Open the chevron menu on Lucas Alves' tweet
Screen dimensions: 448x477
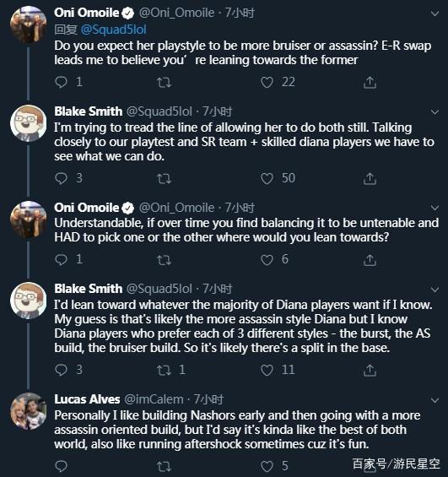point(435,400)
